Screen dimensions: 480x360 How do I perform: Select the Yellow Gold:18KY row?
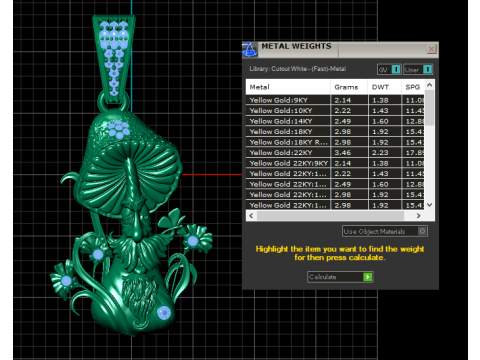pyautogui.click(x=335, y=132)
